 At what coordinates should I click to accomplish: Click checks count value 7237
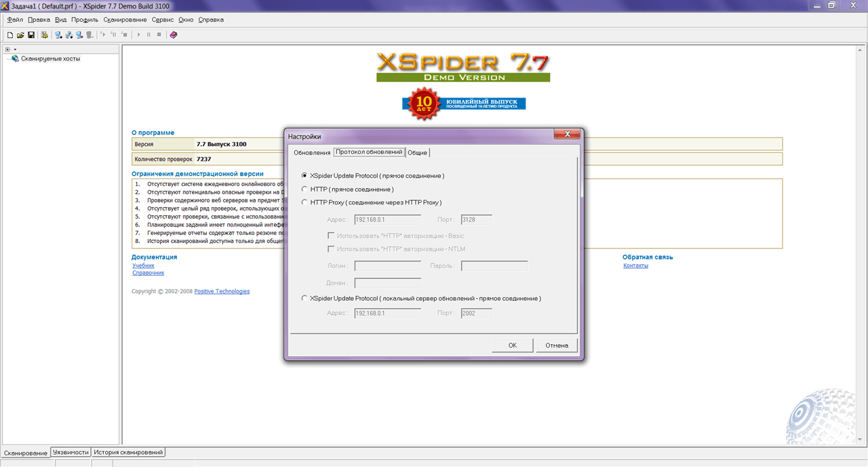(x=203, y=159)
